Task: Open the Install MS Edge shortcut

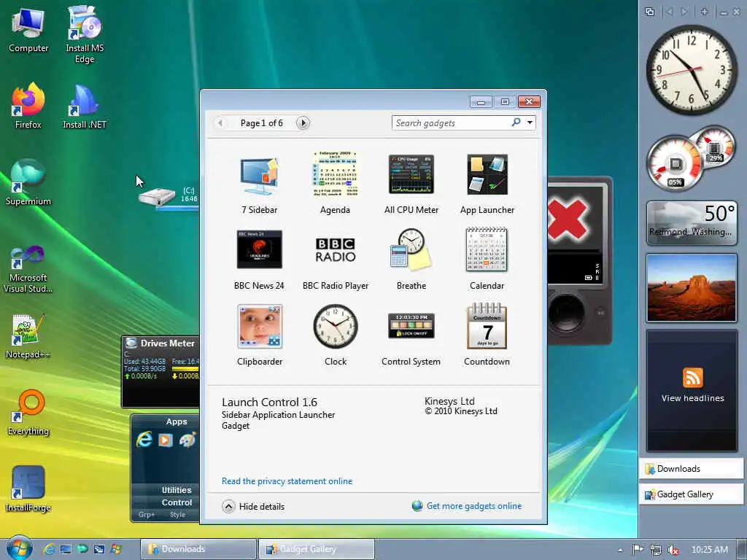Action: (85, 35)
